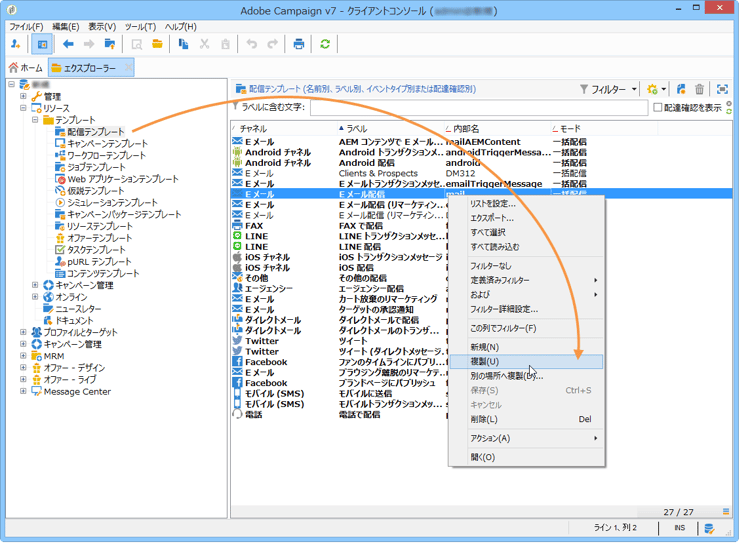Expand the オンライン tree node
The height and width of the screenshot is (544, 750).
35,297
